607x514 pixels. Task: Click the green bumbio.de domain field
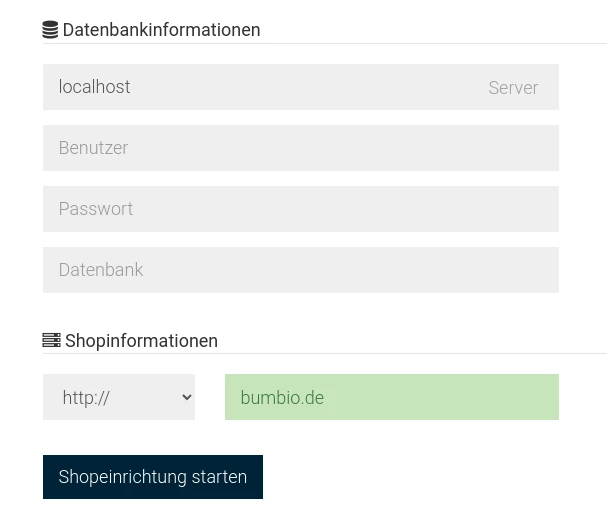click(392, 397)
